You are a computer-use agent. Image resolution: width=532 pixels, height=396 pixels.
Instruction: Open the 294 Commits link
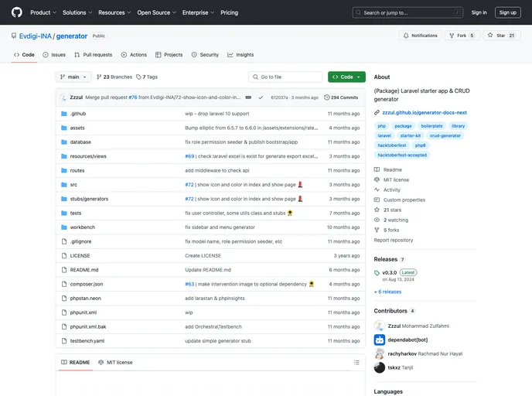tap(341, 97)
